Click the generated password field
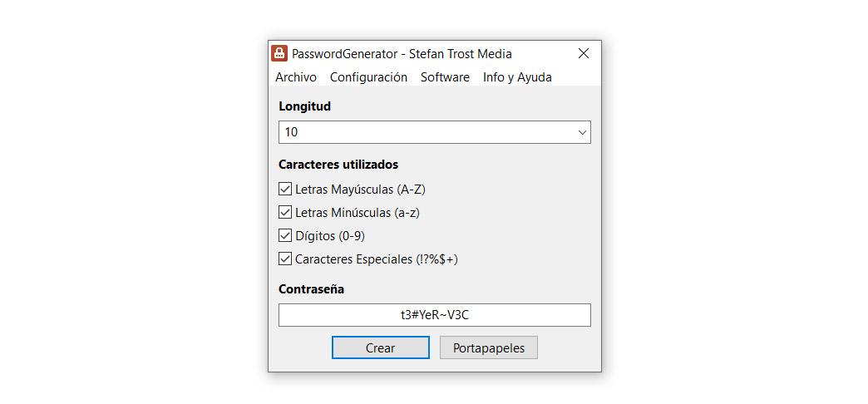Screen dimensions: 868x404 [x=434, y=315]
